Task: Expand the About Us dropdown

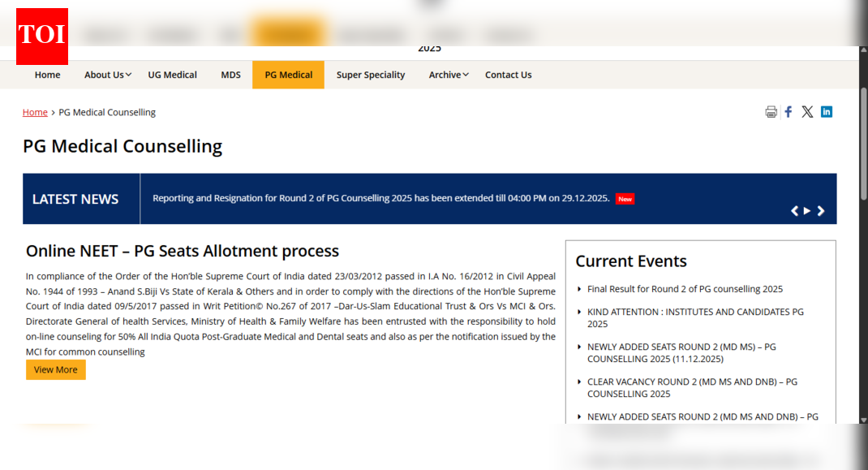Action: click(106, 74)
